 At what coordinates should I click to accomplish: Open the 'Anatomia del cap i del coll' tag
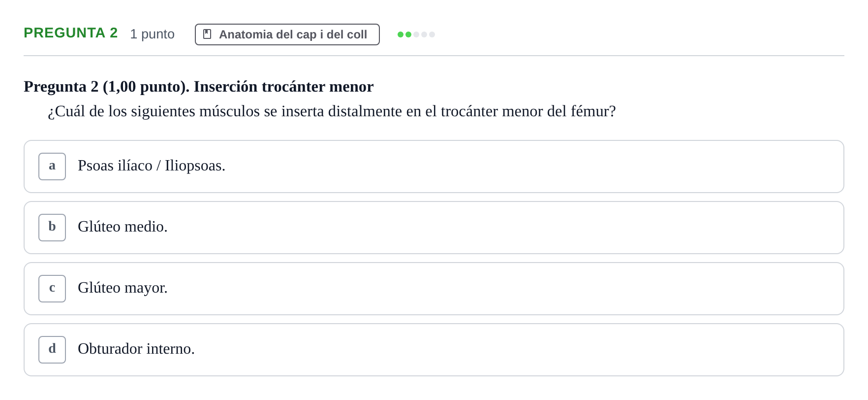[x=287, y=34]
